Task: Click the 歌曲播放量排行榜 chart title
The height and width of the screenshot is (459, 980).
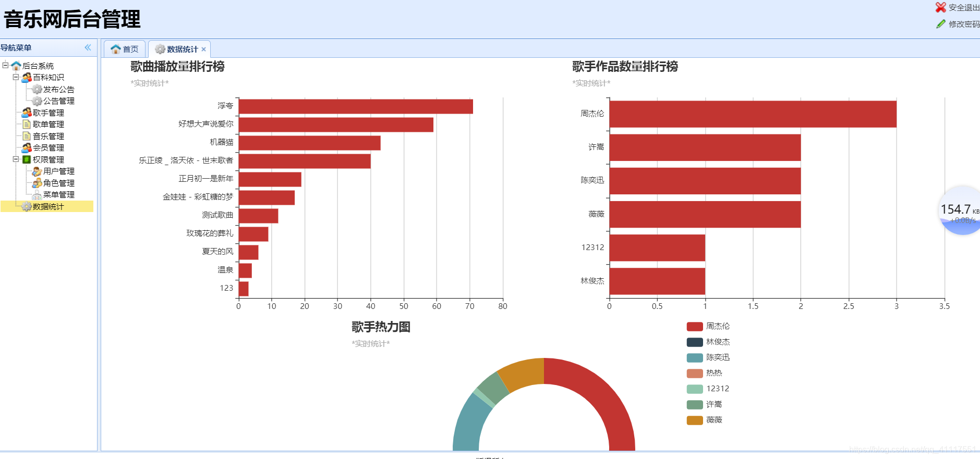Action: [177, 66]
